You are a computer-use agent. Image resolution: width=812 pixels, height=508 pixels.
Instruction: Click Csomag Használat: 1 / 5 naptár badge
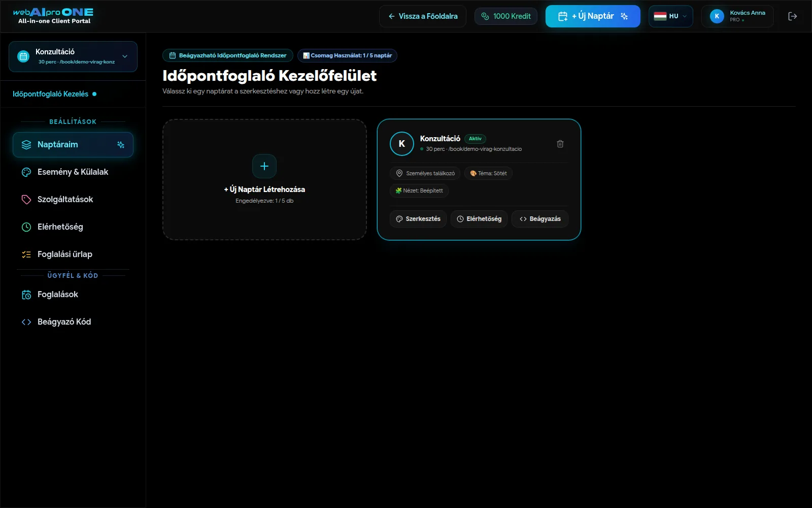click(347, 55)
